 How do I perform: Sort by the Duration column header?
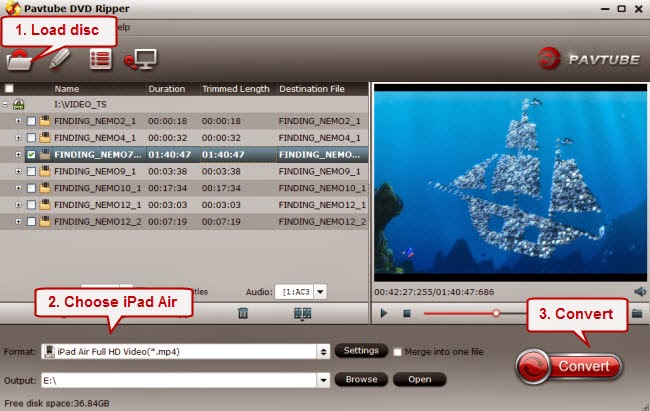click(167, 89)
